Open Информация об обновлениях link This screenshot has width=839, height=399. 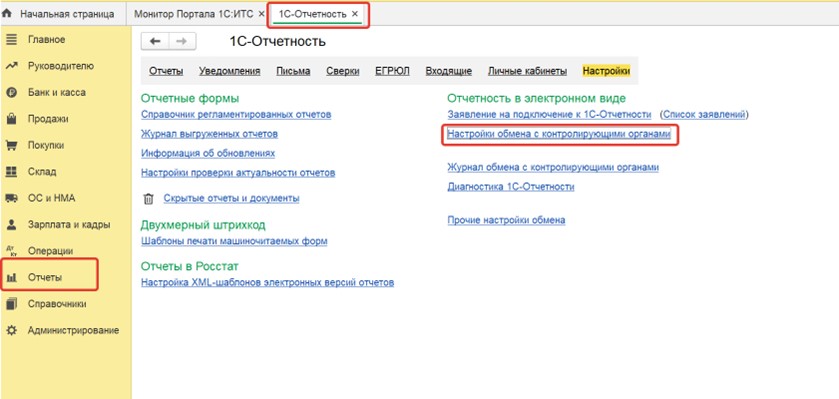point(208,154)
